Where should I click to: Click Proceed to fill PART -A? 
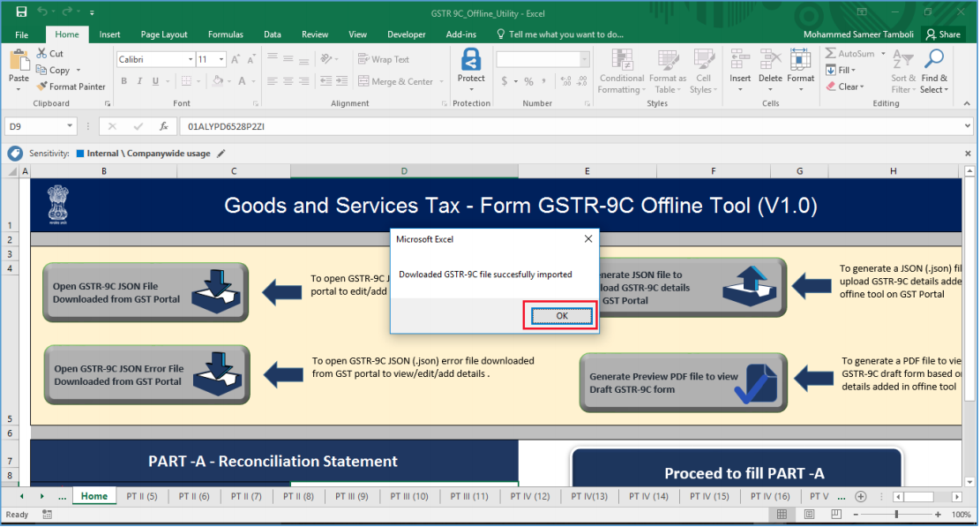(737, 468)
